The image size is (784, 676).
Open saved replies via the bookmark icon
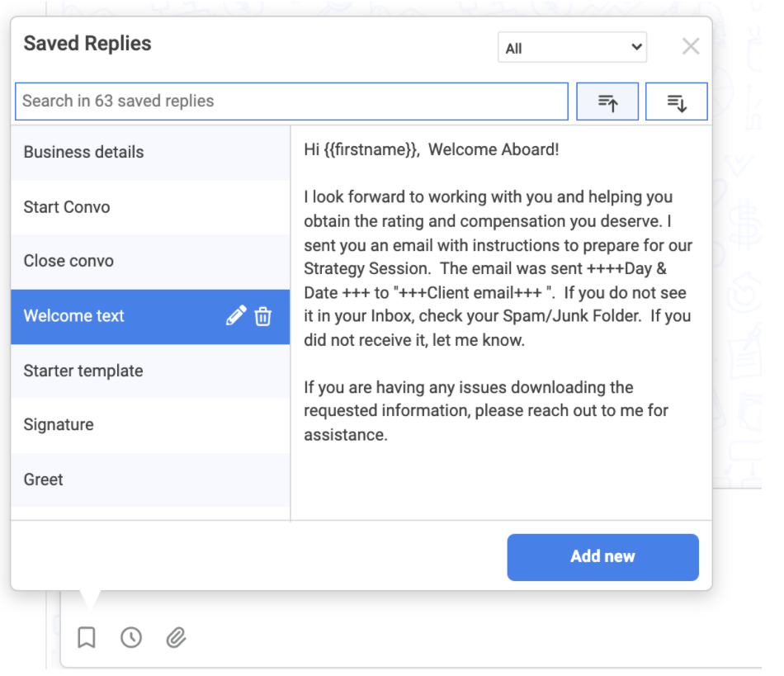87,637
